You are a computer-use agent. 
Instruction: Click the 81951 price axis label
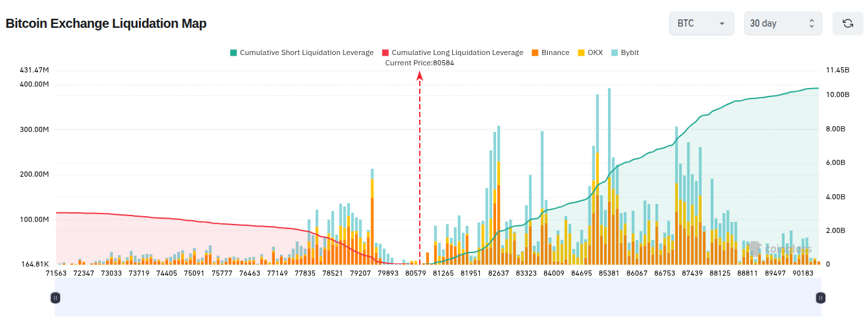coord(471,274)
